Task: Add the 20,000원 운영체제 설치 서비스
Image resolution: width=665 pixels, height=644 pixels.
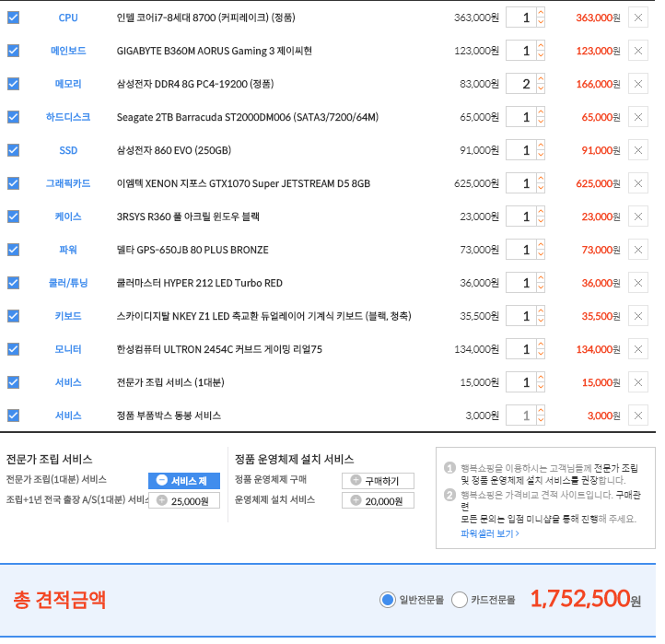Action: click(x=378, y=501)
